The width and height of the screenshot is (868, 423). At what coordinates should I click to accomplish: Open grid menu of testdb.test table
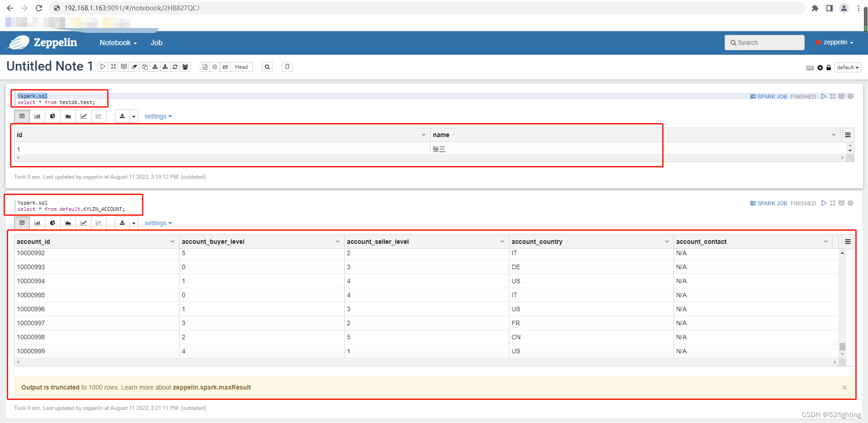click(848, 135)
